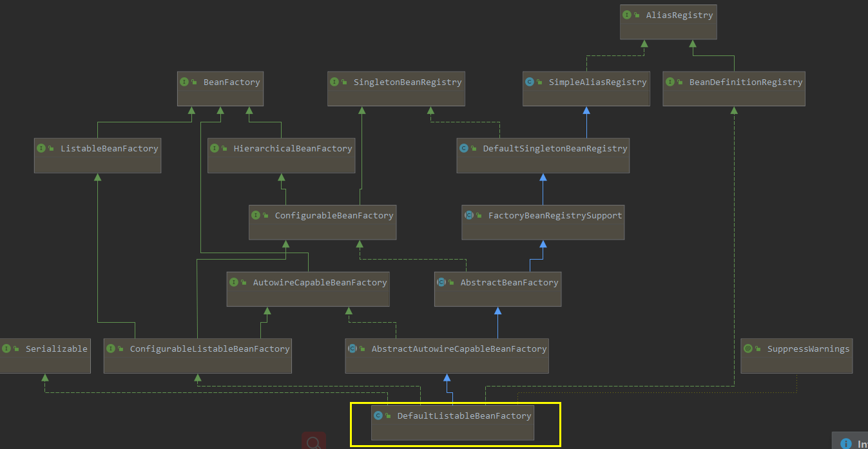Select the DefaultSingletonBeanRegistry name label
This screenshot has height=449, width=868.
pyautogui.click(x=555, y=148)
